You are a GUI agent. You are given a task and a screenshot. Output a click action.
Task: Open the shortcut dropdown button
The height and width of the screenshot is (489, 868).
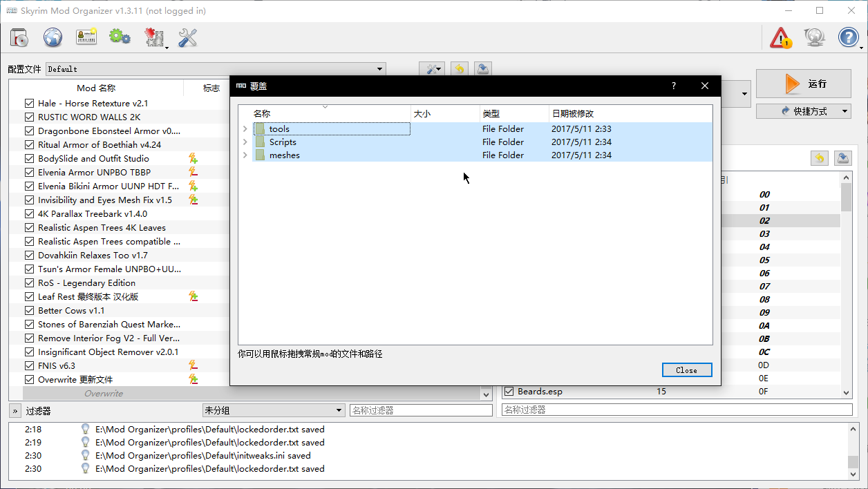point(804,111)
